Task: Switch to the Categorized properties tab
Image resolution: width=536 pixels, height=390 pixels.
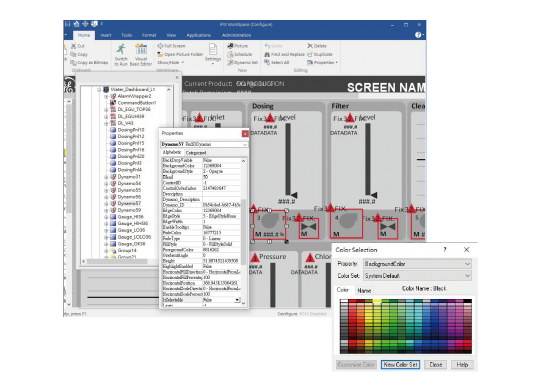Action: (x=196, y=153)
